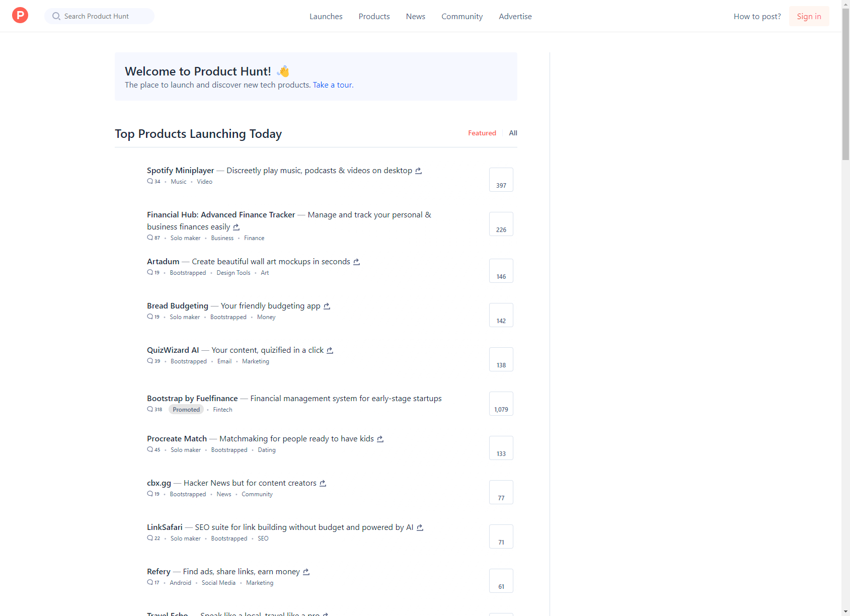The height and width of the screenshot is (616, 850).
Task: Open the Products menu
Action: coord(374,16)
